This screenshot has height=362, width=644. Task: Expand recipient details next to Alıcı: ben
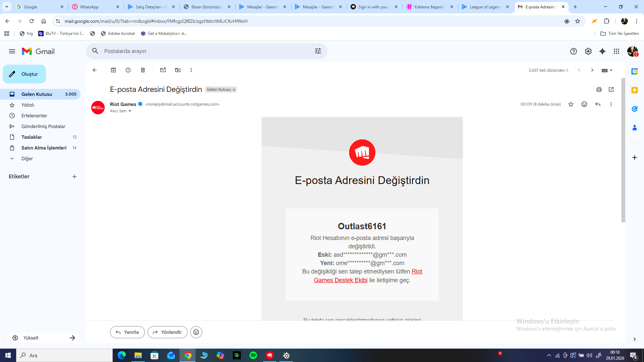130,111
